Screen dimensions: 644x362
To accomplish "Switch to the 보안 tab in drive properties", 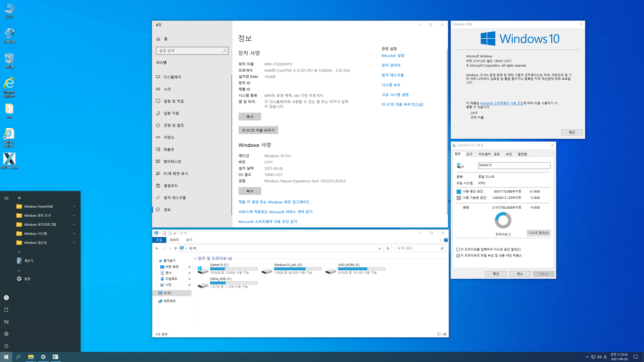I will (509, 154).
